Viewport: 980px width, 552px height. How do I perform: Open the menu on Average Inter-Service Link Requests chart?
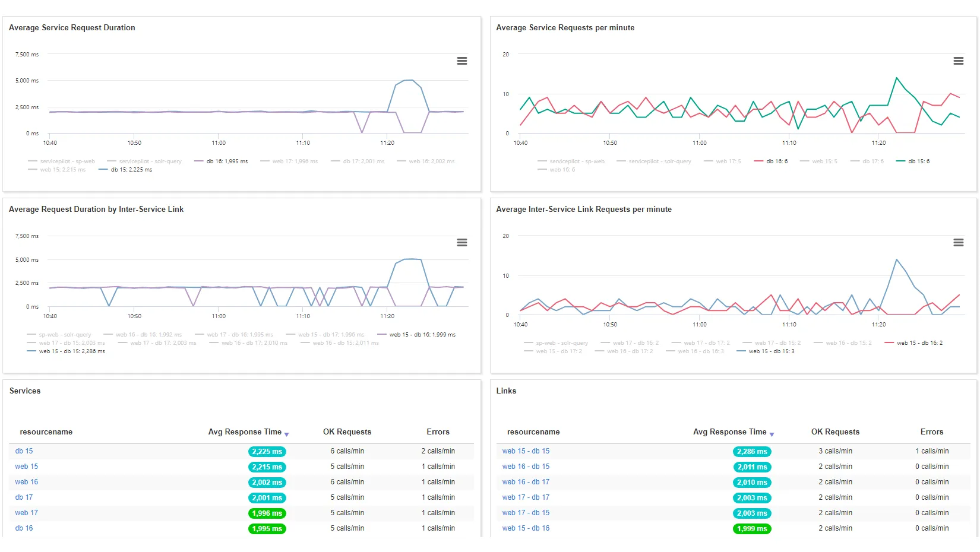click(x=959, y=242)
